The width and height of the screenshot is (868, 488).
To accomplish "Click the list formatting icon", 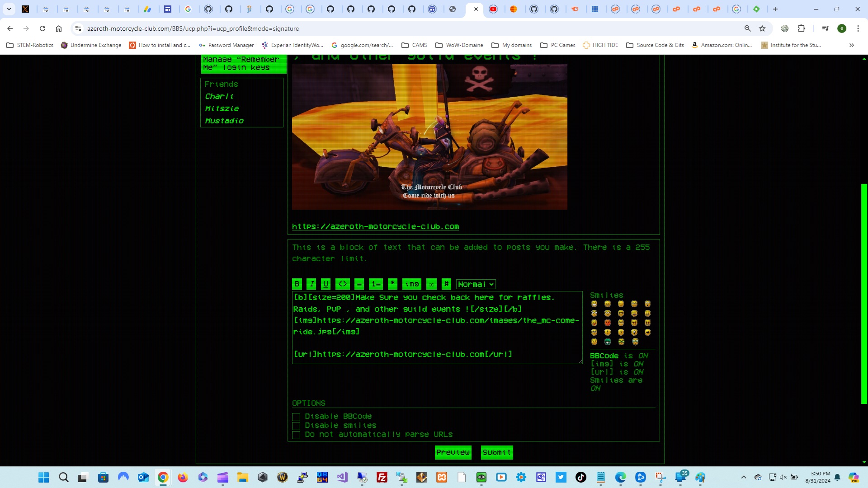I will pos(359,284).
